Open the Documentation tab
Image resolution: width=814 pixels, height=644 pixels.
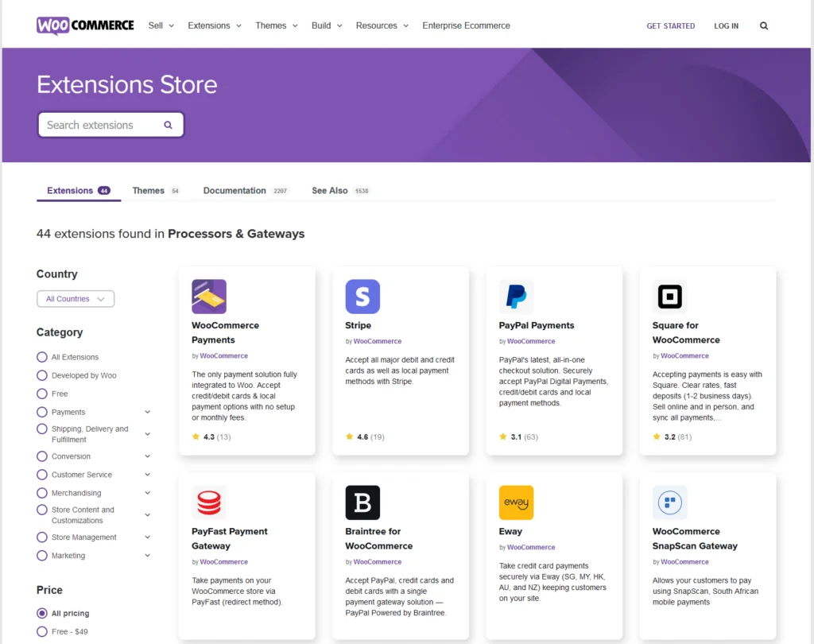pos(234,190)
